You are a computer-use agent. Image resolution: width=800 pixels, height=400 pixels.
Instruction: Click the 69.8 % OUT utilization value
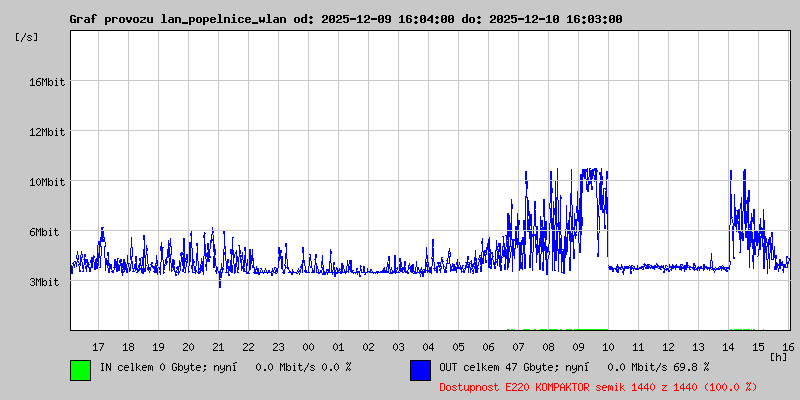[x=693, y=367]
